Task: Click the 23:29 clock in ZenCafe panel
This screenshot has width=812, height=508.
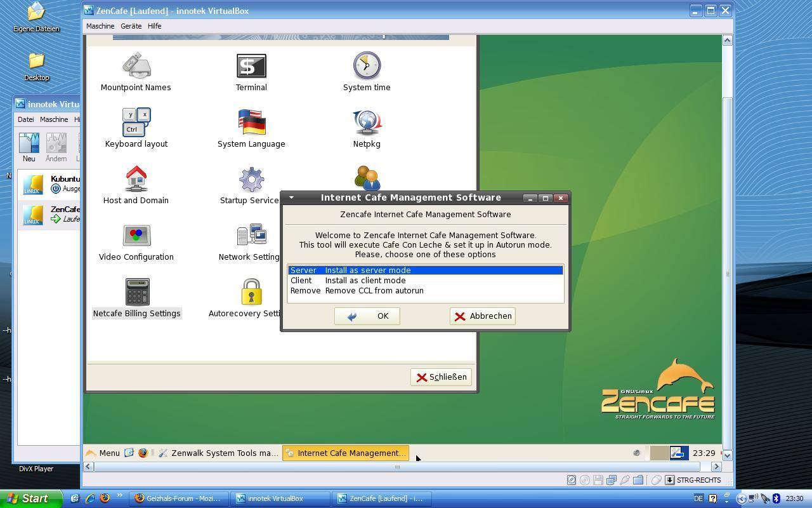Action: point(704,453)
